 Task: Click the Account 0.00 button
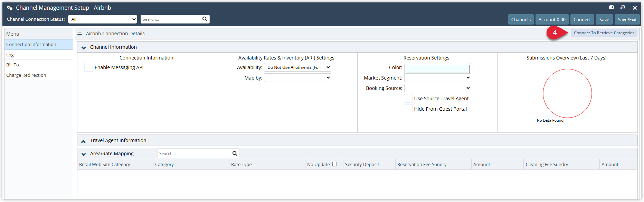[x=552, y=19]
